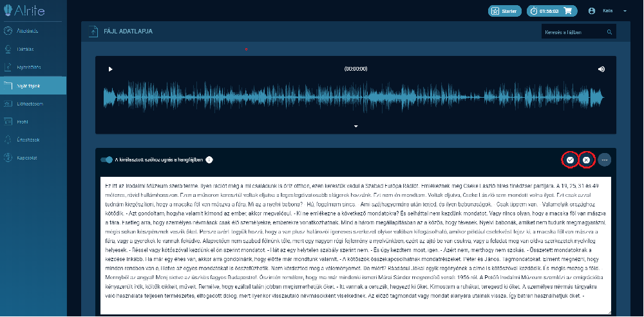Click the Keresés a fájlban search field
The width and height of the screenshot is (644, 317).
(573, 32)
